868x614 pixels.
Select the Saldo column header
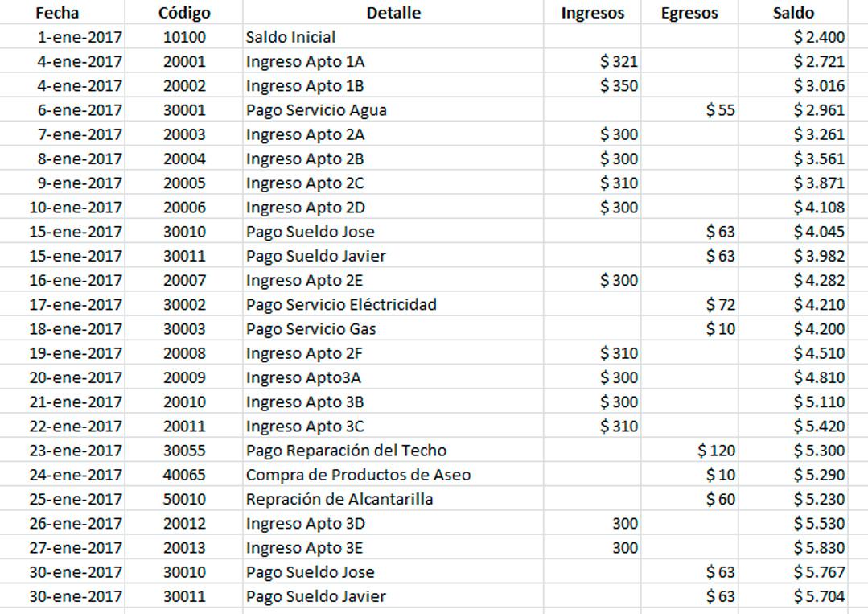pos(793,13)
